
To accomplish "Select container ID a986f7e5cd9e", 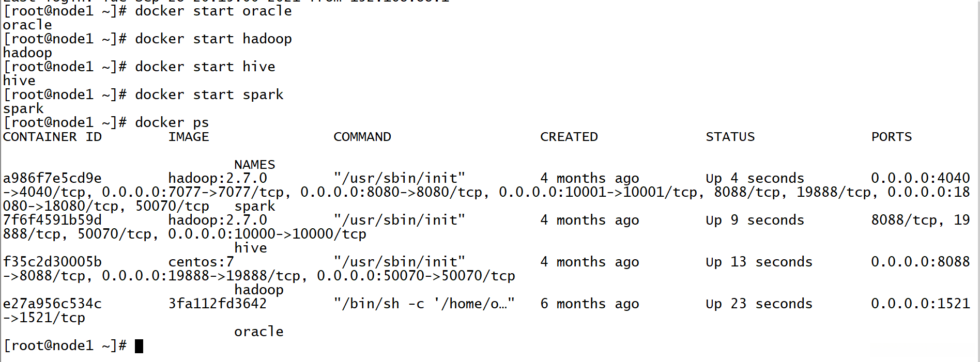I will (x=52, y=179).
